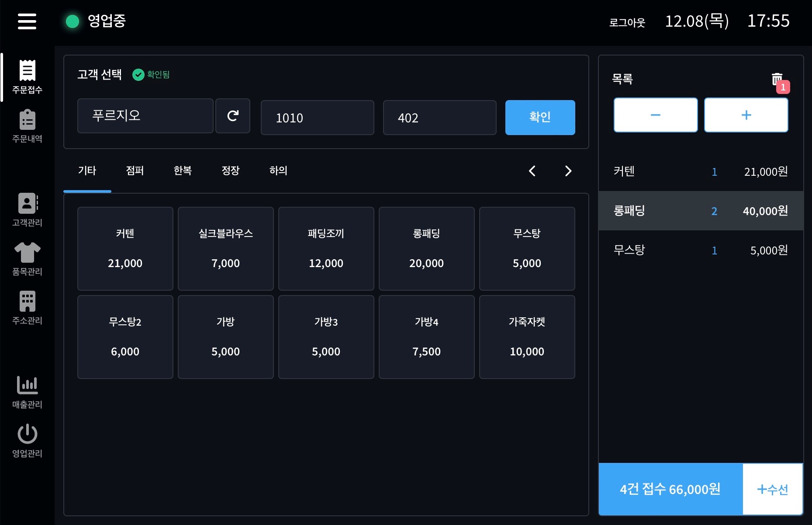Increase quantity with plus button

pyautogui.click(x=746, y=115)
